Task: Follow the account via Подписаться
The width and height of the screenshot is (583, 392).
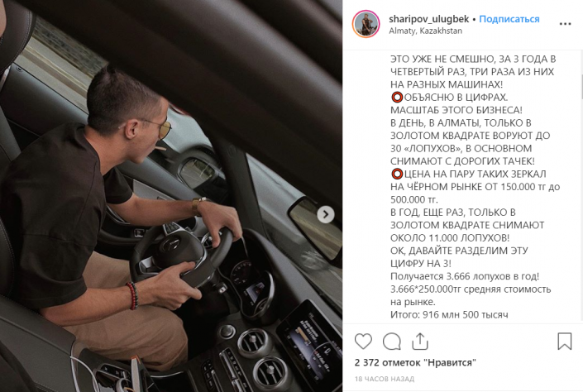Action: point(509,19)
